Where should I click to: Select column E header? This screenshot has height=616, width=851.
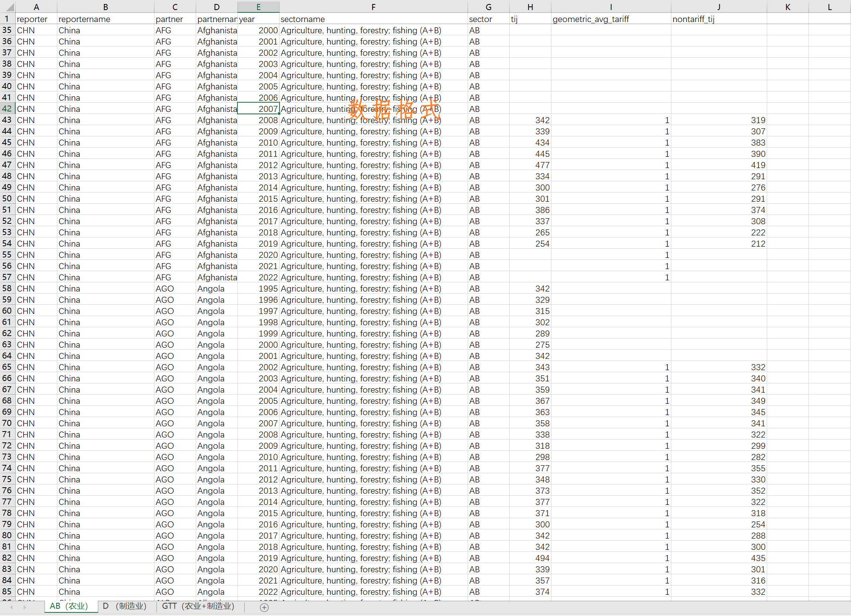click(x=258, y=7)
